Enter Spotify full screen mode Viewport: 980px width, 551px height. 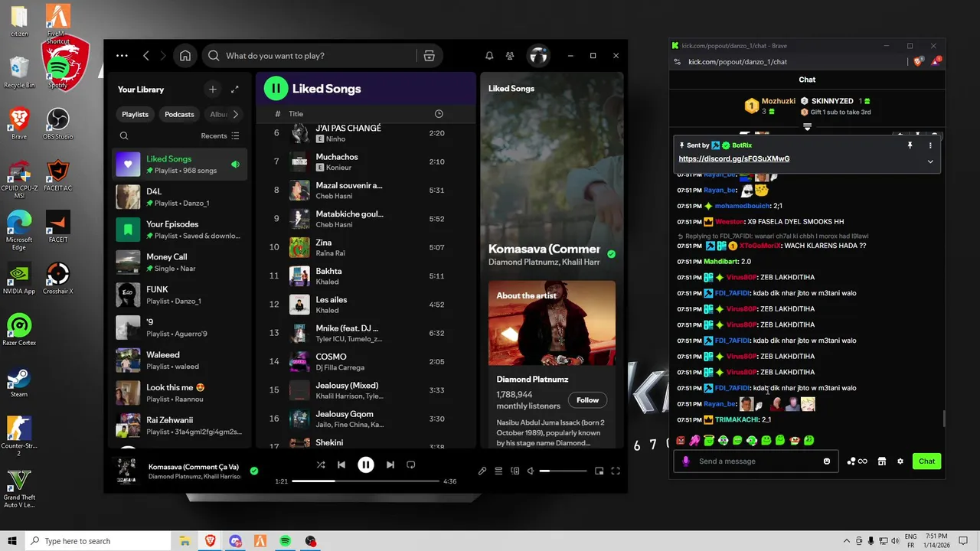point(616,471)
